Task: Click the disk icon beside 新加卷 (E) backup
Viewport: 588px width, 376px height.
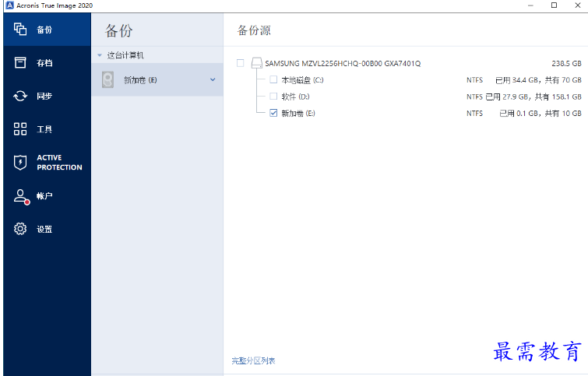Action: [107, 79]
